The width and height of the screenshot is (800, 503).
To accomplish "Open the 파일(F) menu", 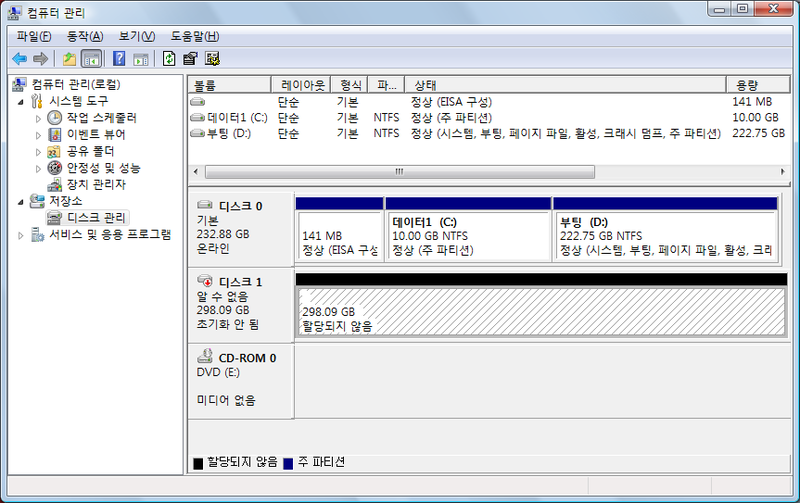I will pos(34,36).
